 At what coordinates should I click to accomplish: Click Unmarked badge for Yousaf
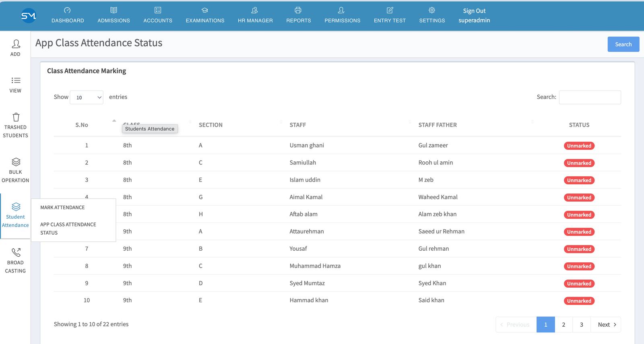click(x=579, y=249)
